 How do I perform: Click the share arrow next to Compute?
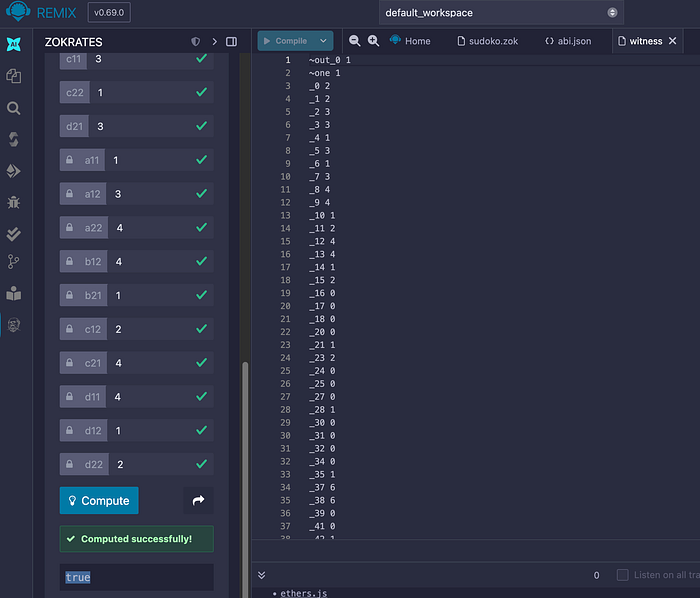(x=198, y=500)
